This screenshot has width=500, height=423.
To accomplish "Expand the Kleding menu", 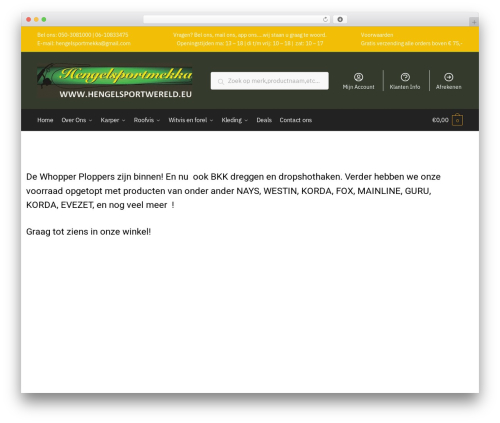I will click(x=235, y=120).
